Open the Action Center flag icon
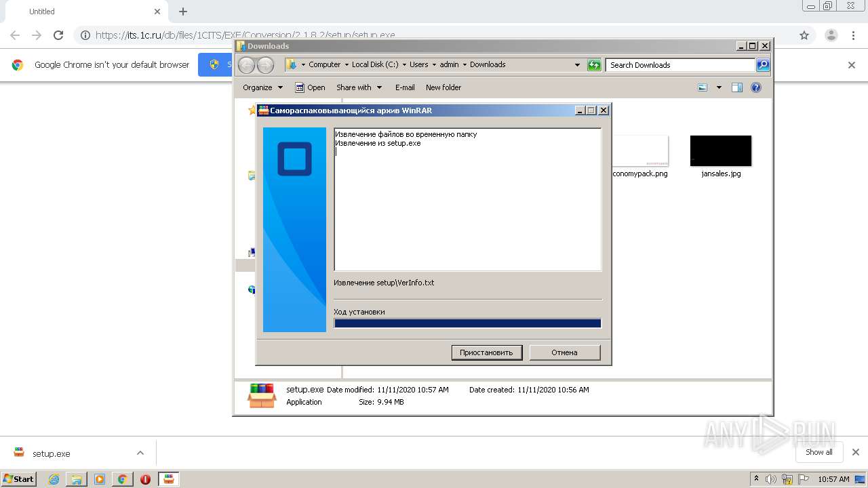868x488 pixels. coord(804,479)
